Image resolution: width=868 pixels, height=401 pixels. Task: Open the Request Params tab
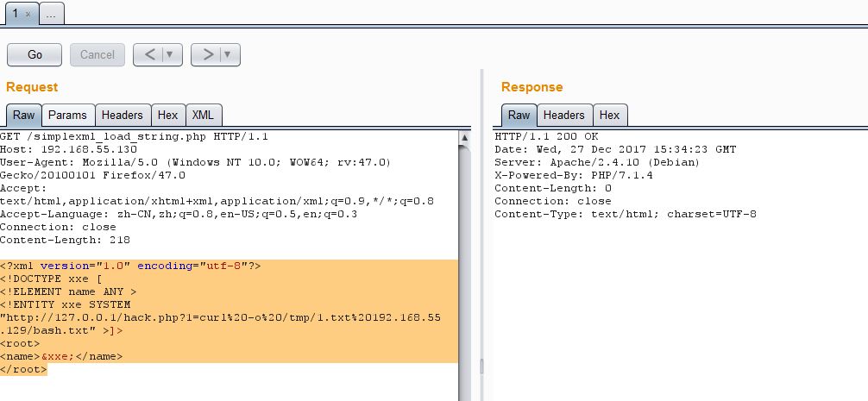click(67, 115)
